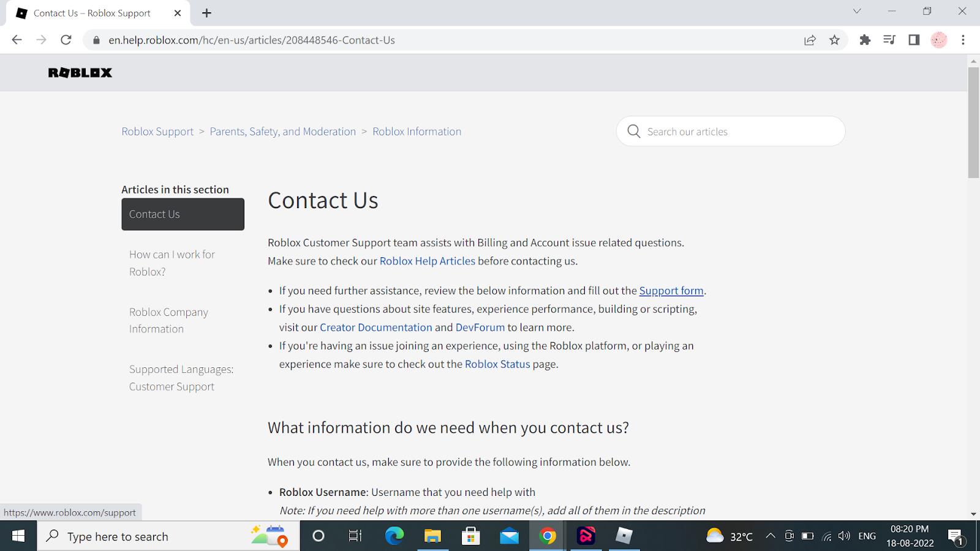Open the pink-and-black app on taskbar

click(x=586, y=536)
